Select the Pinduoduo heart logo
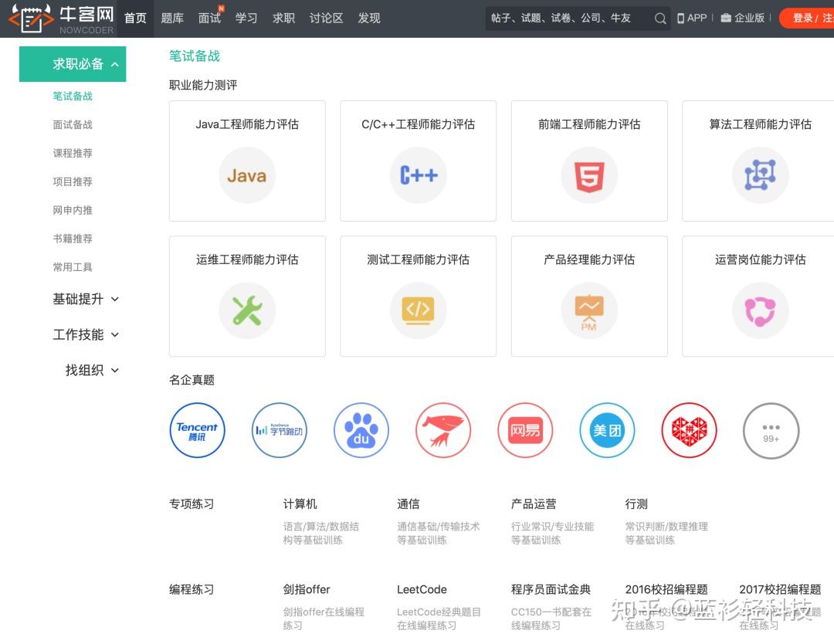The height and width of the screenshot is (644, 834). pos(689,430)
